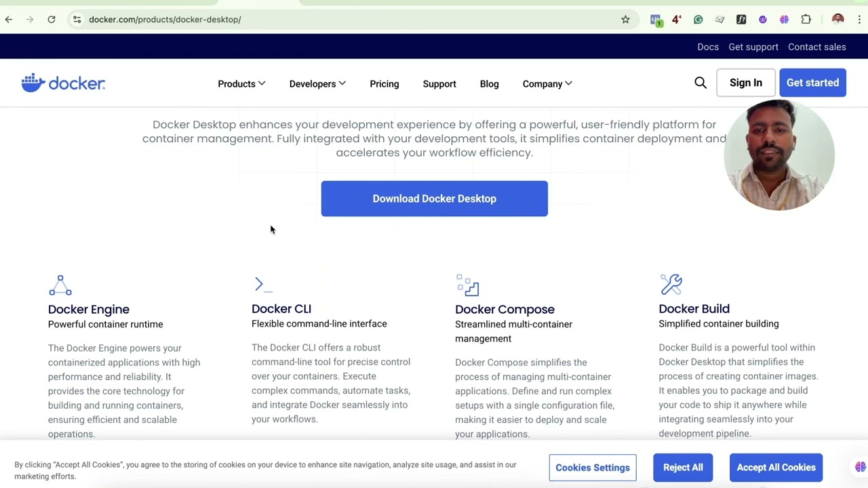This screenshot has width=868, height=488.
Task: Click the Docker Compose steps icon
Action: [468, 285]
